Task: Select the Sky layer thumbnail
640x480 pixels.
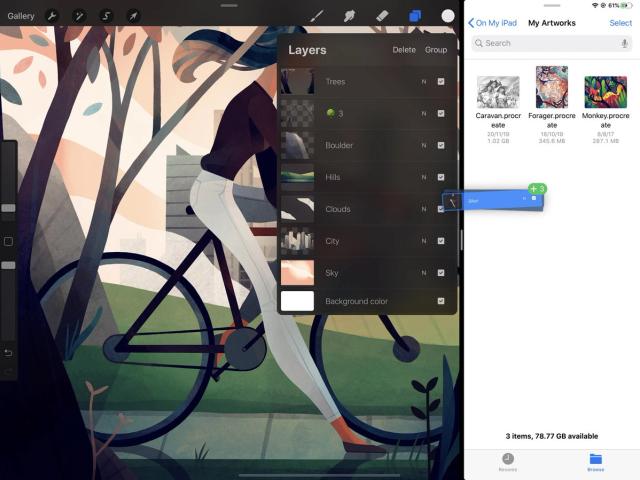Action: click(x=298, y=273)
